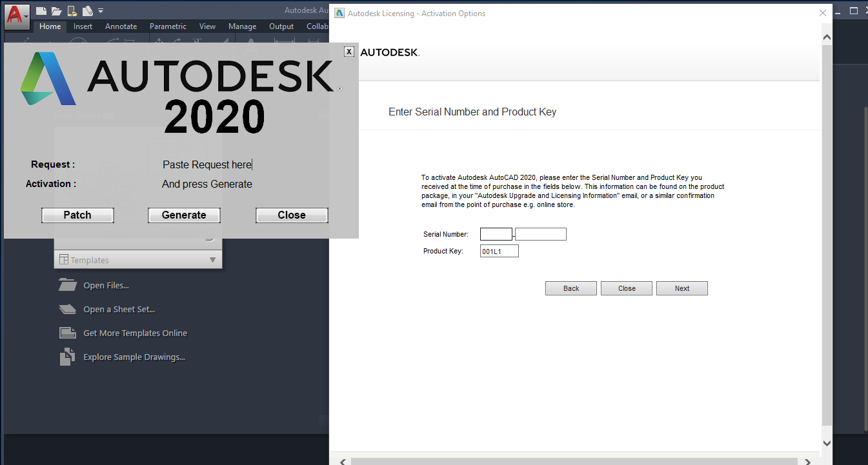Open the Annotate ribbon tab
Image resolution: width=868 pixels, height=465 pixels.
(x=121, y=26)
